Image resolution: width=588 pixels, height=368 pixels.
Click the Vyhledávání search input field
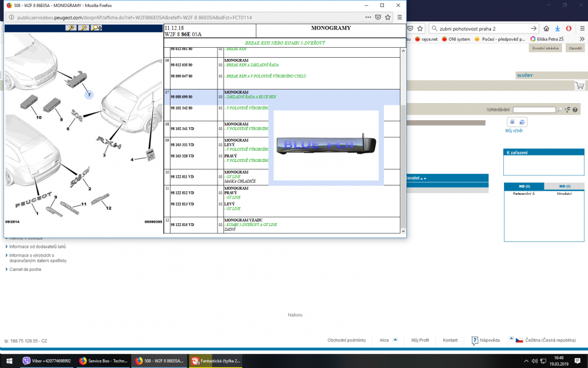click(x=534, y=110)
